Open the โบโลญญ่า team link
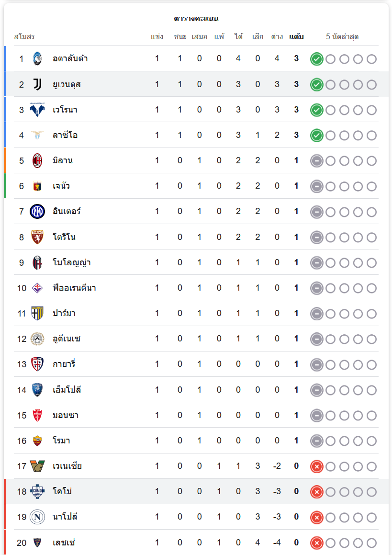The width and height of the screenshot is (392, 555). (x=72, y=262)
